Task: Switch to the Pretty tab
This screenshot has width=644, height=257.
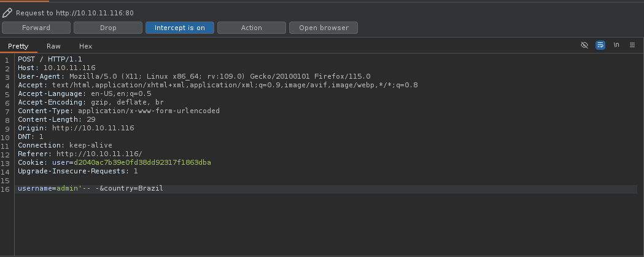Action: (18, 46)
